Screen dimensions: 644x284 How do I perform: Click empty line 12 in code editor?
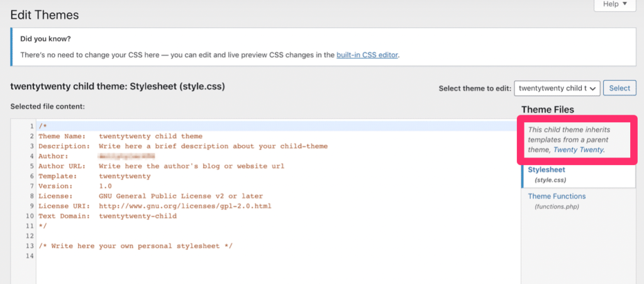[279, 236]
